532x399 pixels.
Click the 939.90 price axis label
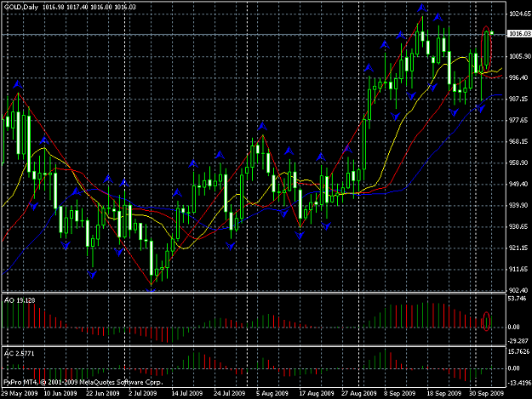point(518,205)
